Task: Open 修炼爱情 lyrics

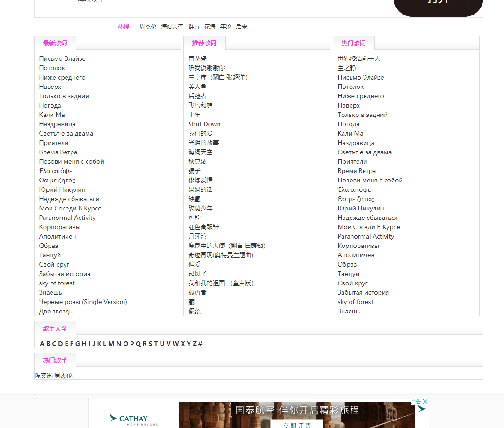Action: (201, 180)
